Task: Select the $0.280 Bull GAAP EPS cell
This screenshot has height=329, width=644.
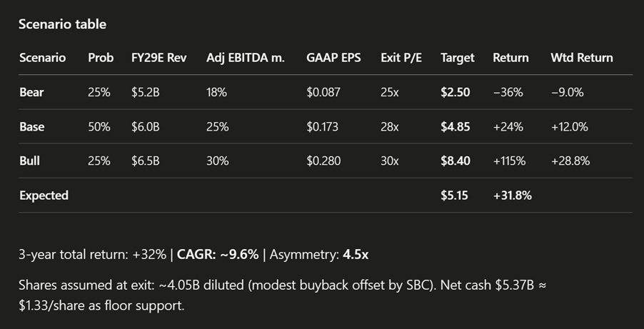Action: pos(323,161)
